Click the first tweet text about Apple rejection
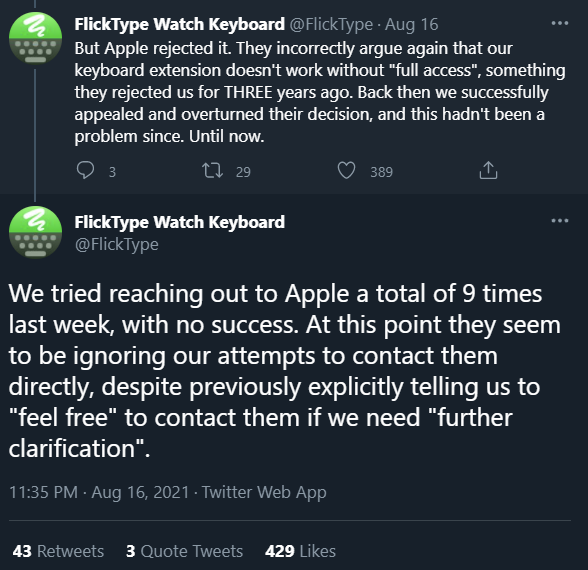588x570 pixels. coord(320,92)
